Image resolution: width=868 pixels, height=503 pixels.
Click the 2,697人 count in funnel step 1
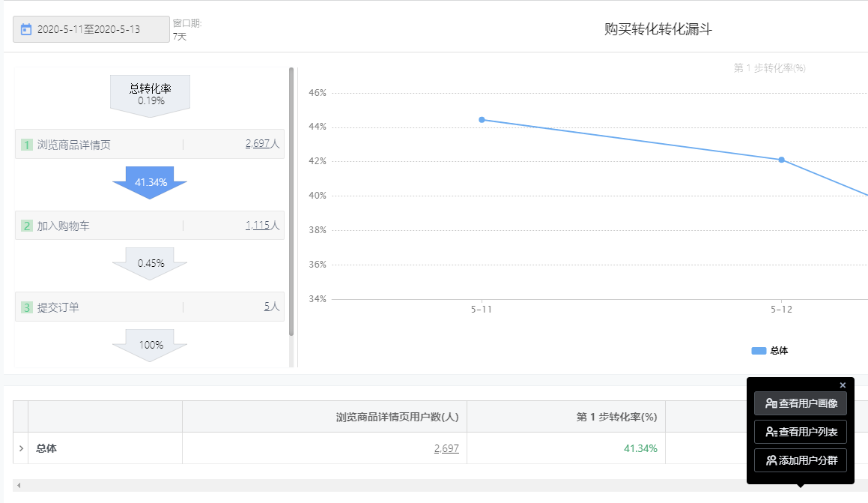click(x=261, y=144)
